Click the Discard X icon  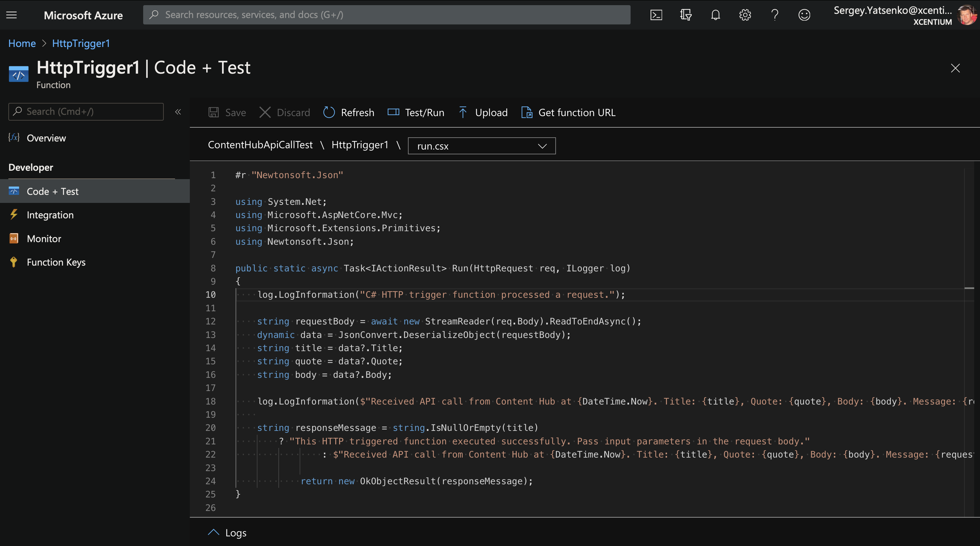pos(265,112)
